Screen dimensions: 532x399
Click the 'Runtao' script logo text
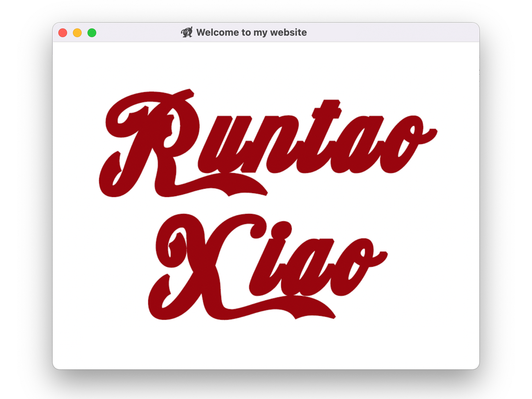click(x=268, y=143)
